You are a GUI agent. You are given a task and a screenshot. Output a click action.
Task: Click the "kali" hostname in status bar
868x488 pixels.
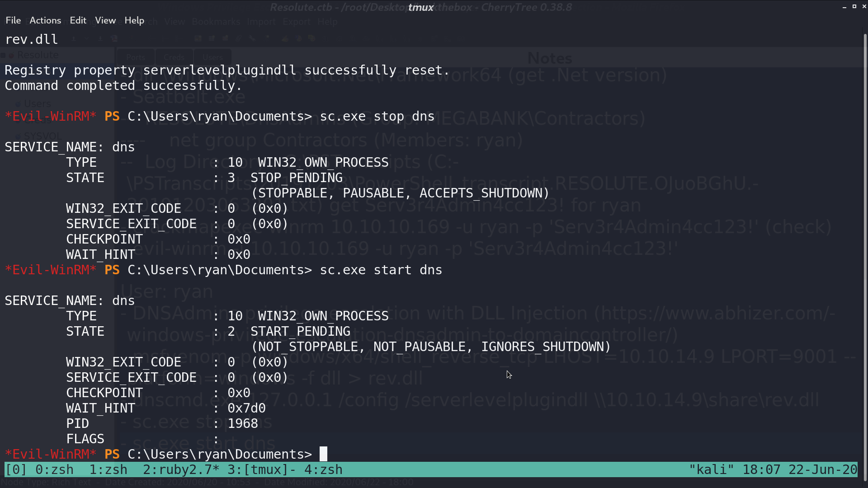pyautogui.click(x=712, y=470)
